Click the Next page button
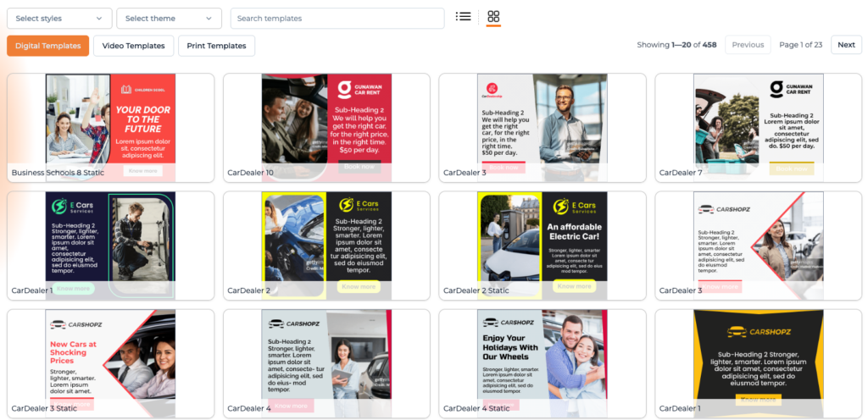Image resolution: width=868 pixels, height=420 pixels. (x=846, y=45)
